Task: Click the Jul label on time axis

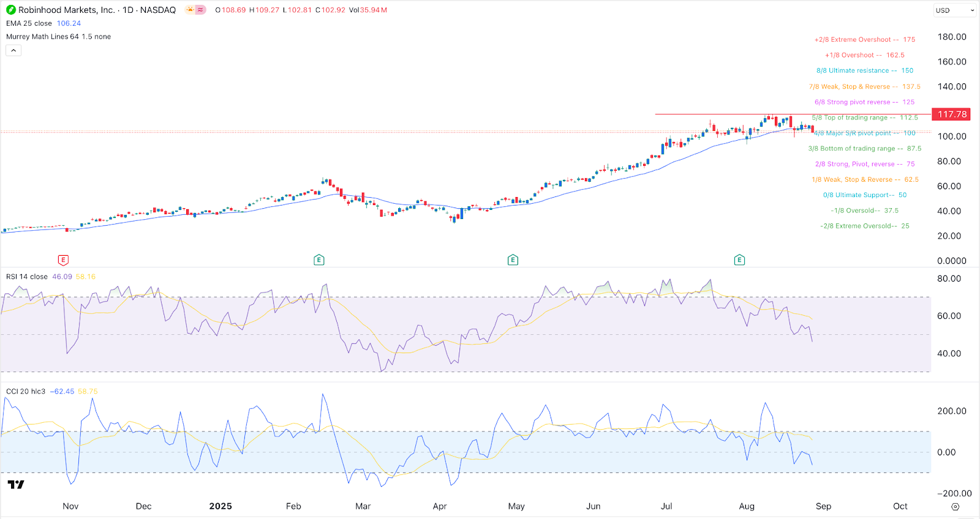Action: coord(666,506)
